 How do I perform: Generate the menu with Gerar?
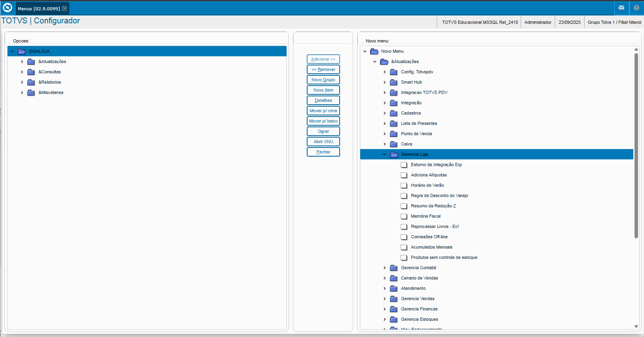(323, 131)
